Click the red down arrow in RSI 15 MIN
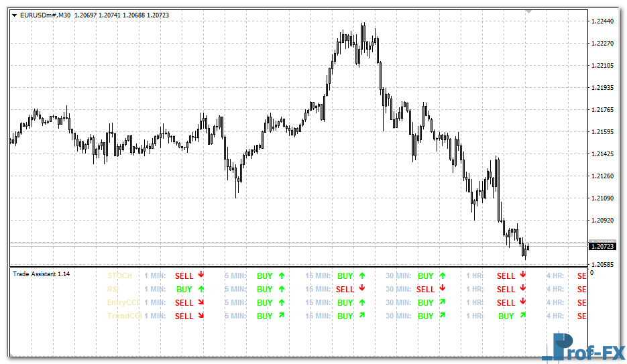 coord(361,288)
